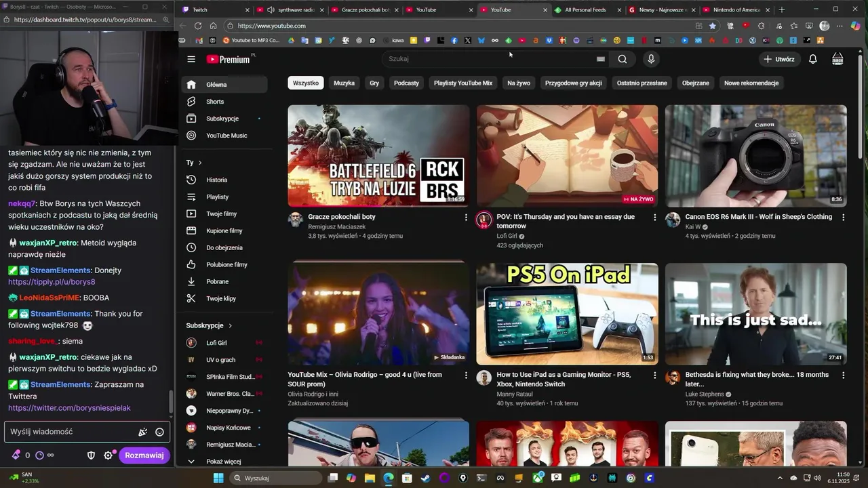Expand the Subskrypcje section header
868x488 pixels.
coord(209,325)
